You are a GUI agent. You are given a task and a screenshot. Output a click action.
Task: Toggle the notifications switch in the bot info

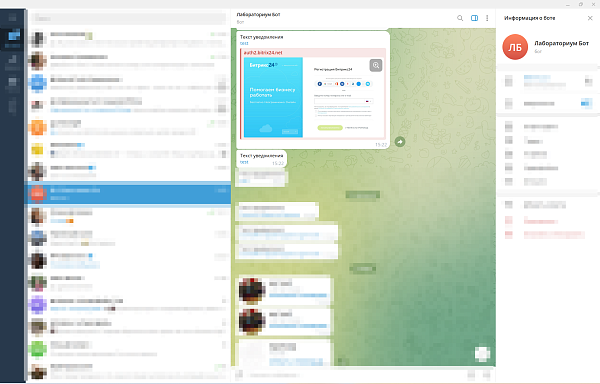(x=586, y=103)
